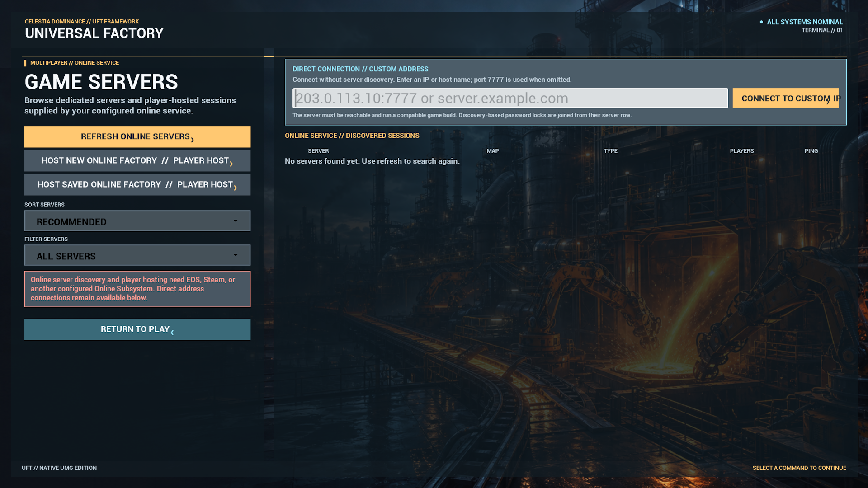Connect to Custom IP button
868x488 pixels.
tap(786, 98)
